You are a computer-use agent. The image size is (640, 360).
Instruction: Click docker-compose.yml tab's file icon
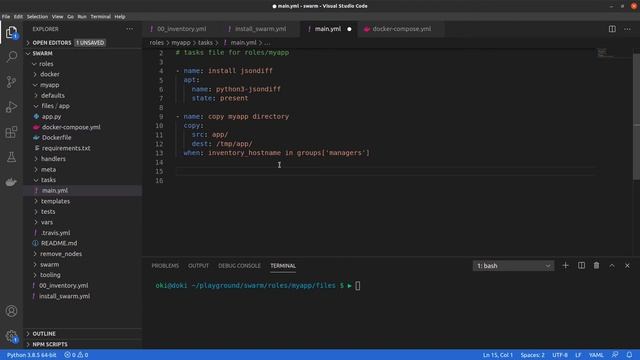pyautogui.click(x=367, y=29)
